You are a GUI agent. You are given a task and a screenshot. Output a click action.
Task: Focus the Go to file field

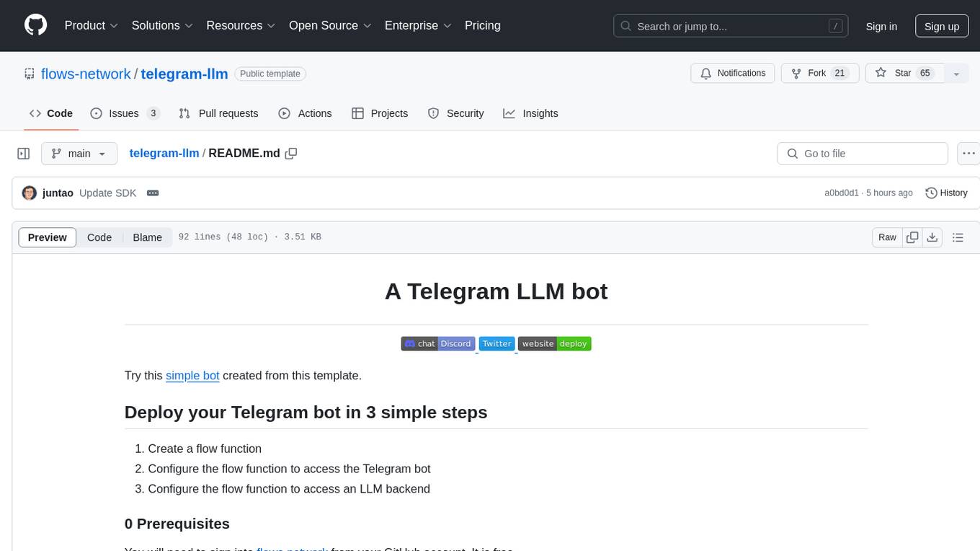pos(863,154)
